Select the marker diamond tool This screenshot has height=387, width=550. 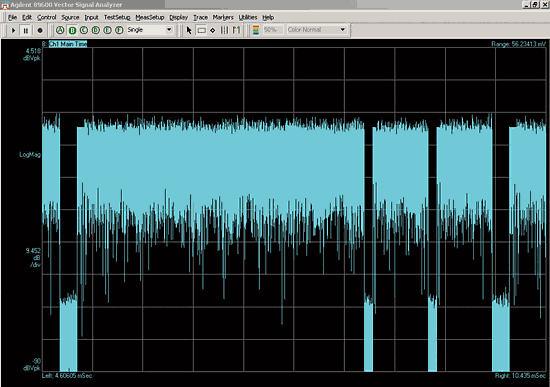213,30
